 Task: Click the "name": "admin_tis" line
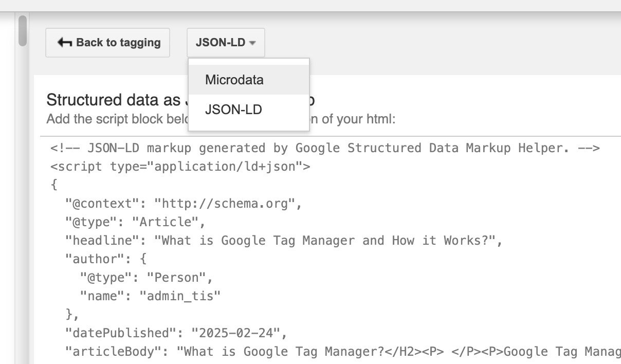[x=150, y=296]
